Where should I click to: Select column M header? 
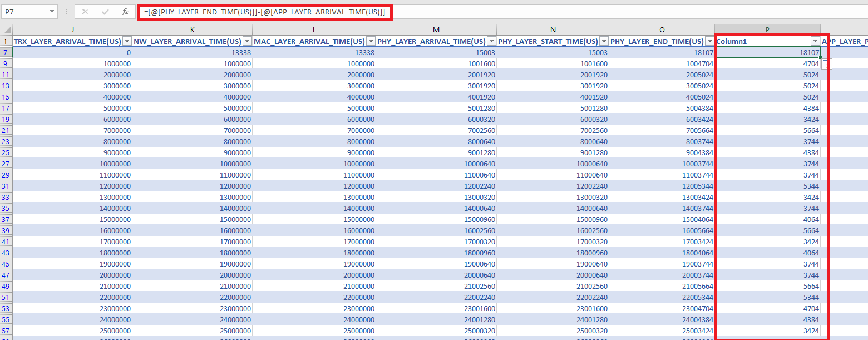(437, 29)
